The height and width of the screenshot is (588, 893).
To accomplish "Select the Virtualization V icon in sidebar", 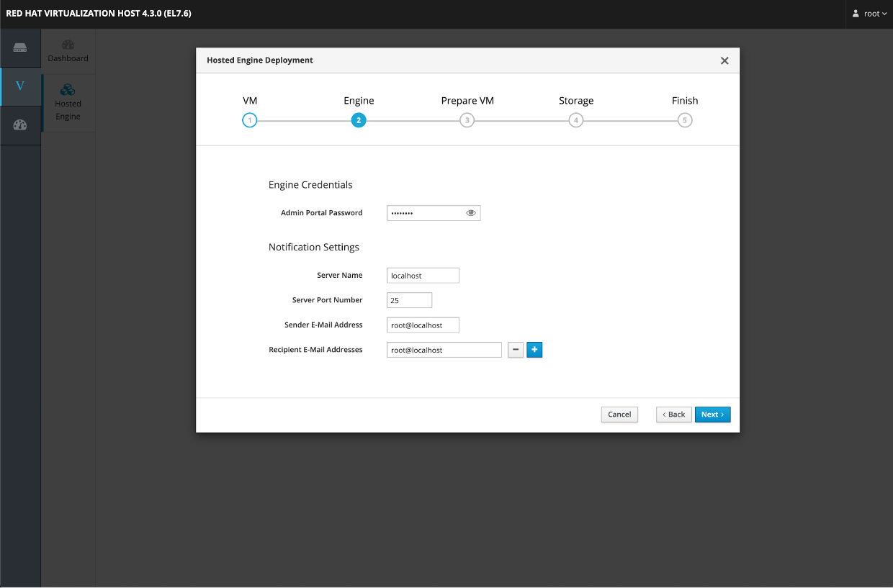I will click(20, 86).
